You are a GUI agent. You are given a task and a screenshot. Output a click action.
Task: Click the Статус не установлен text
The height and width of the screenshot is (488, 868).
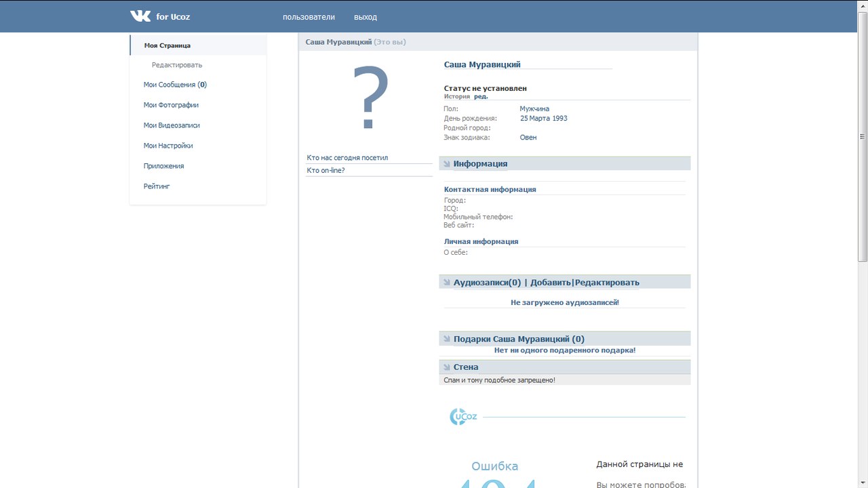point(486,88)
